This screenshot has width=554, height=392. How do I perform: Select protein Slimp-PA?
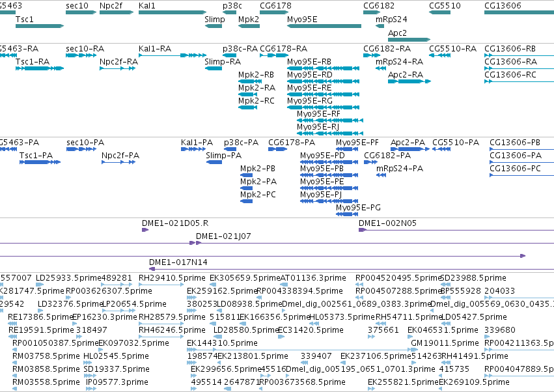pyautogui.click(x=214, y=162)
